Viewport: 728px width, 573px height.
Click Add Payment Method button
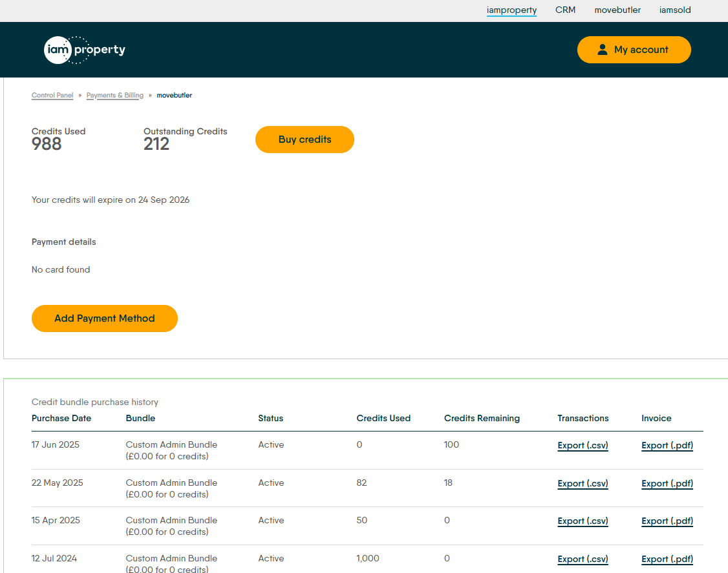(x=105, y=318)
